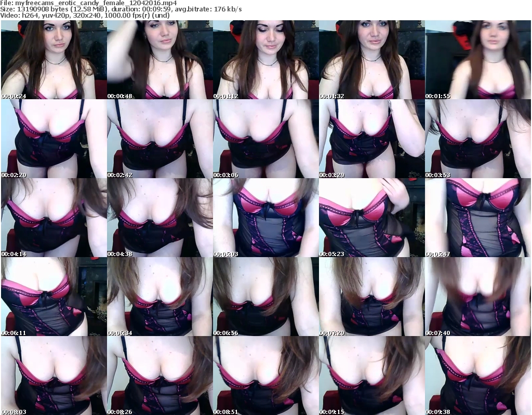Select the thumbnail marked 00:06:11

click(x=54, y=297)
